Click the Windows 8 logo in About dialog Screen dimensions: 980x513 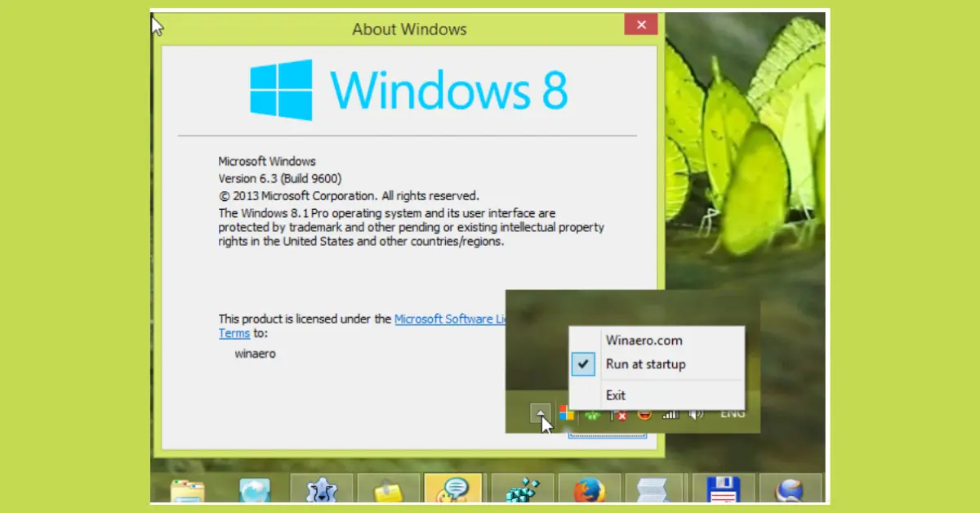(408, 90)
